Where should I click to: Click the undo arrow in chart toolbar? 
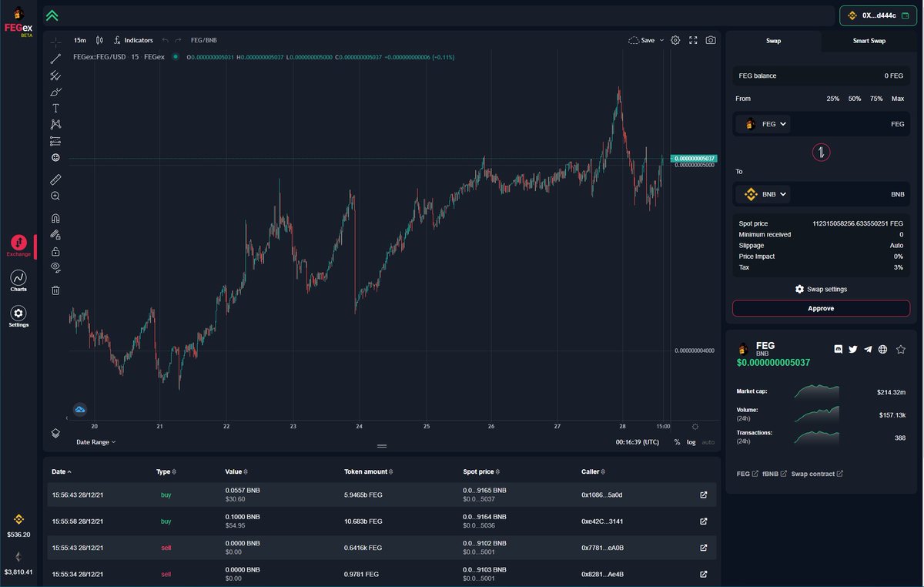click(x=165, y=40)
